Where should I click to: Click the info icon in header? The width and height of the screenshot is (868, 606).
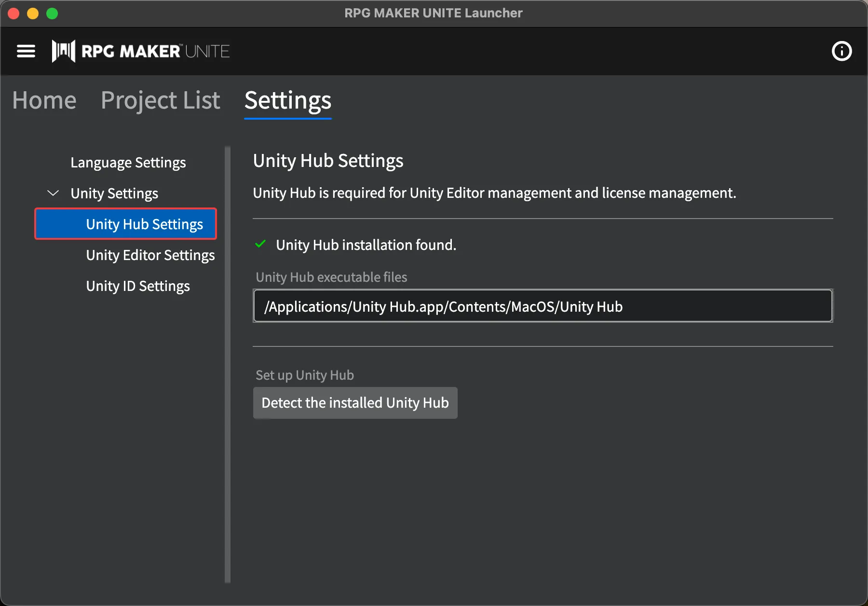[842, 51]
